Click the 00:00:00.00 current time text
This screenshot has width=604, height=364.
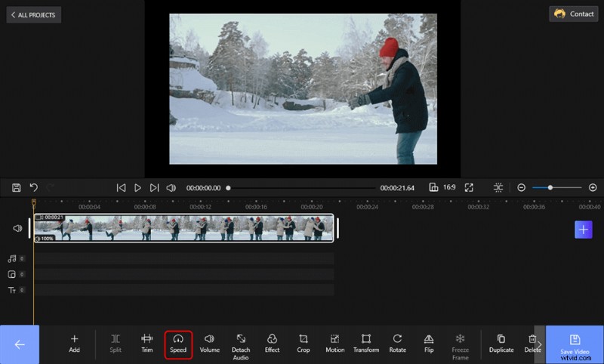[203, 188]
